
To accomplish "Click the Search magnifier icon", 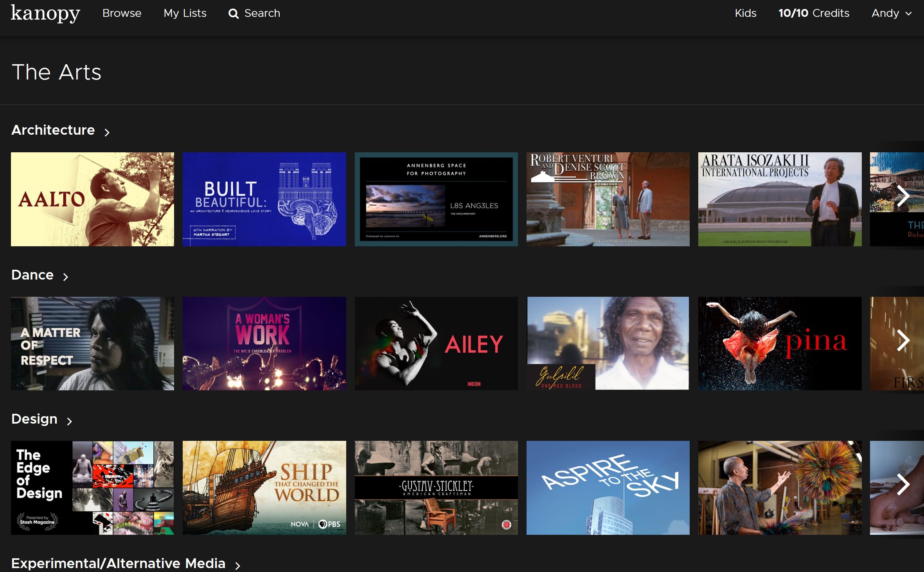I will pos(234,14).
